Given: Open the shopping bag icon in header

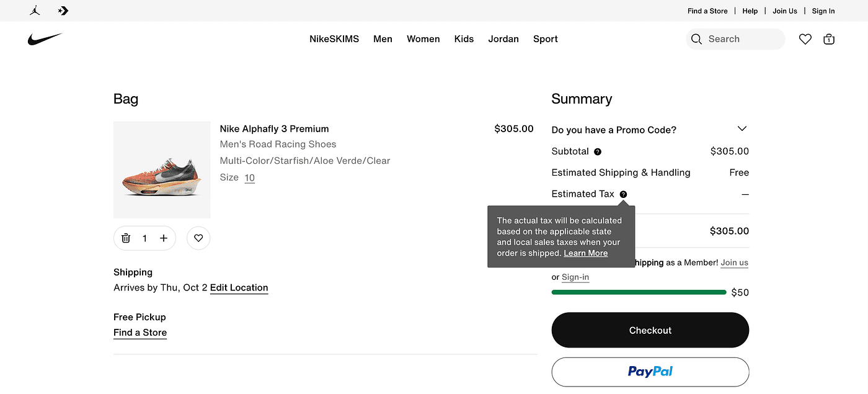Looking at the screenshot, I should [828, 39].
